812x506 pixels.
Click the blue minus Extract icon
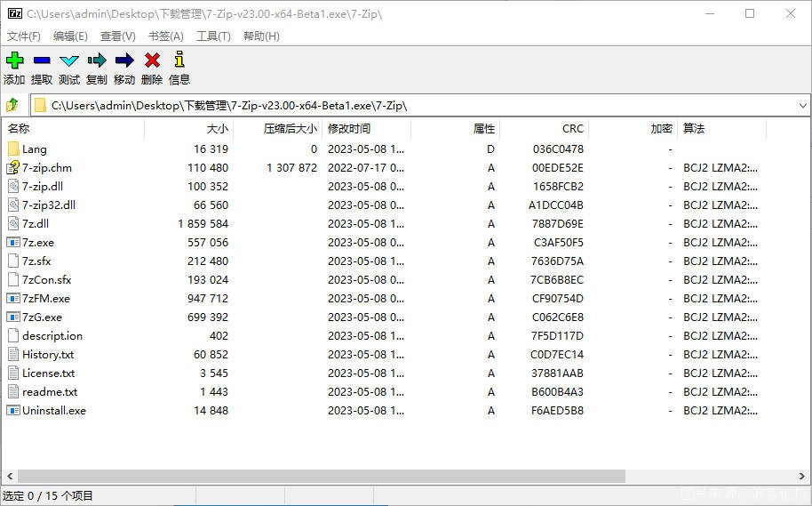(42, 60)
